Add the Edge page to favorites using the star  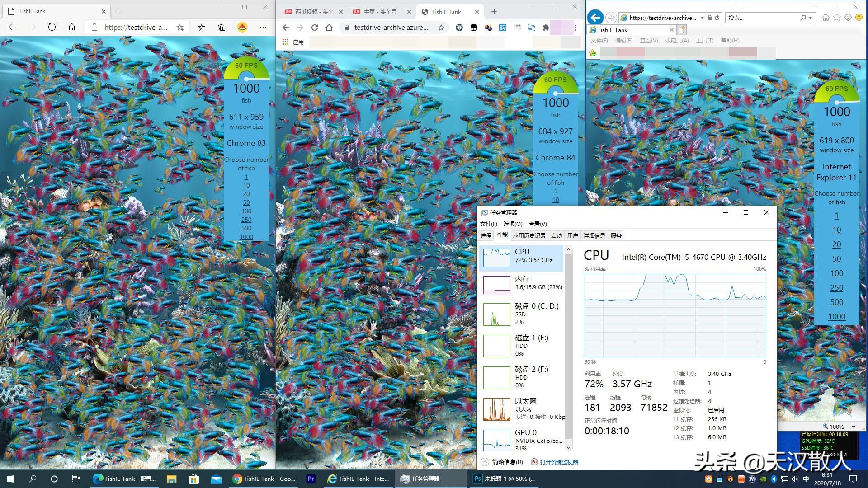(180, 27)
